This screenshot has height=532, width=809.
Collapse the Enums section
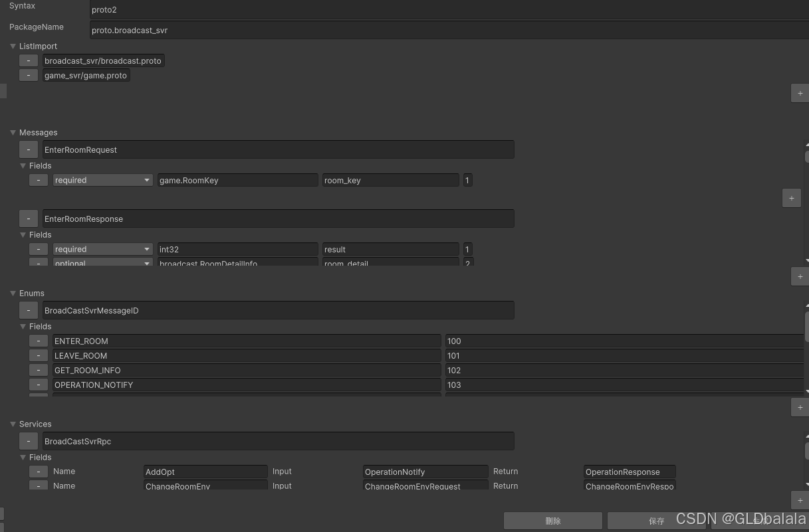coord(13,294)
